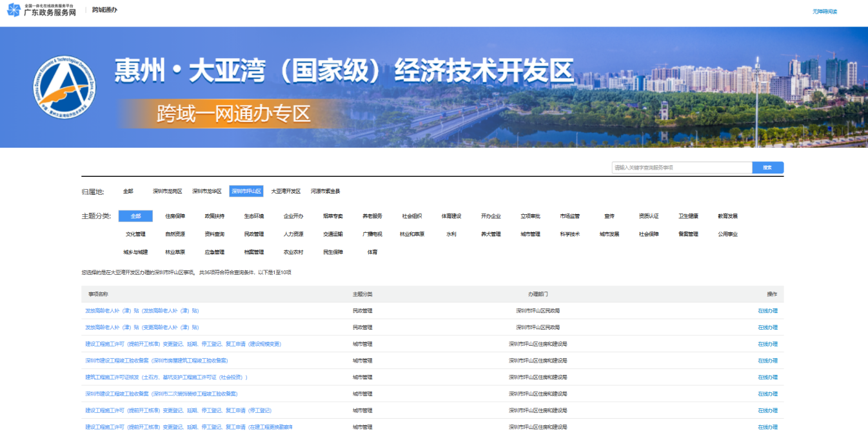Open the 无障碍阅读 accessibility link
Viewport: 868px width, 431px height.
pyautogui.click(x=824, y=12)
